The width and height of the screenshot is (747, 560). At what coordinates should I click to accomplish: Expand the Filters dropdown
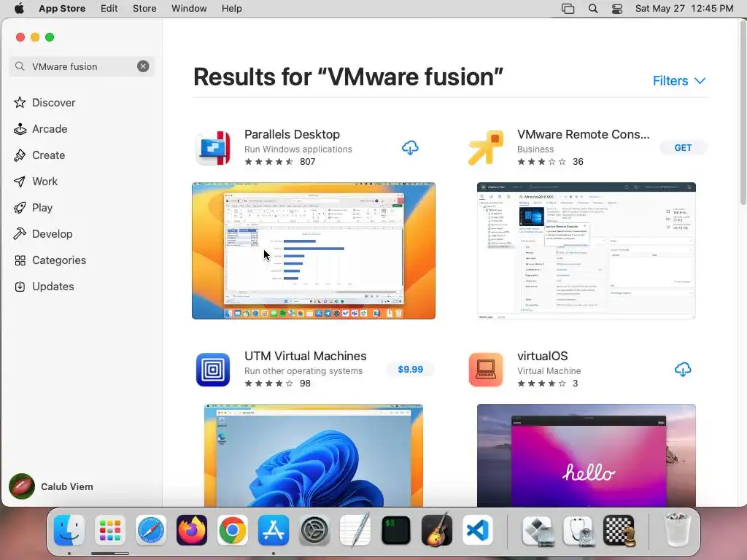679,80
